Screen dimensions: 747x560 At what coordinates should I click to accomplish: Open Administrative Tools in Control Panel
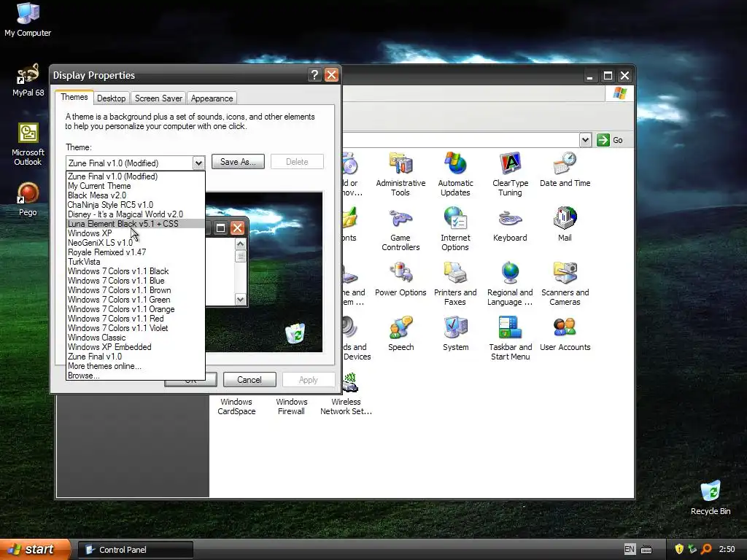click(x=400, y=174)
